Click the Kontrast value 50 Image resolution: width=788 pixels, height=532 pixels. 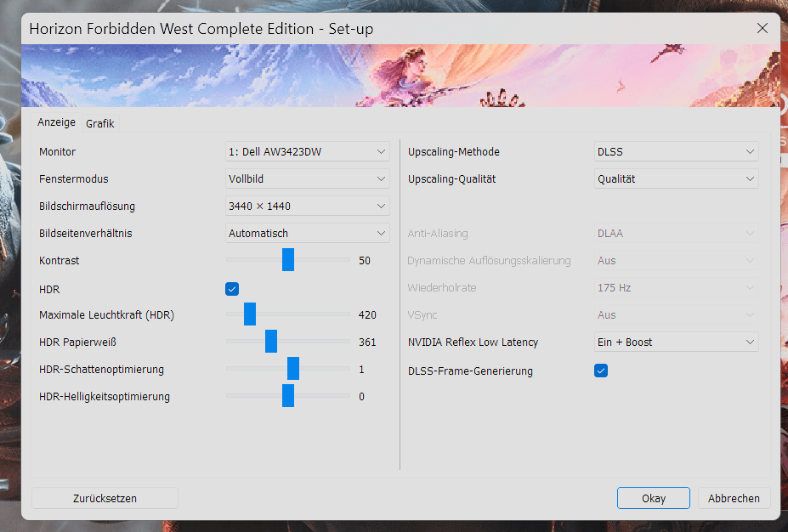(365, 261)
